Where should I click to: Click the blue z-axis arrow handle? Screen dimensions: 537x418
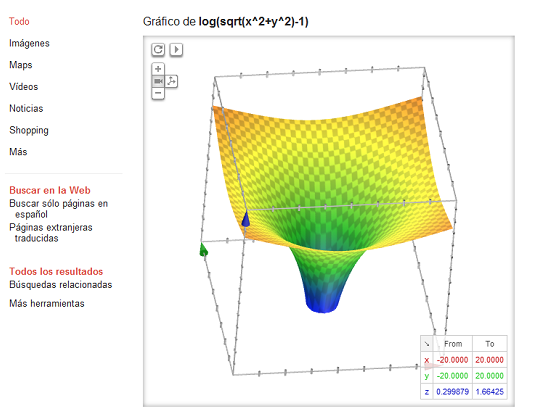click(x=246, y=219)
